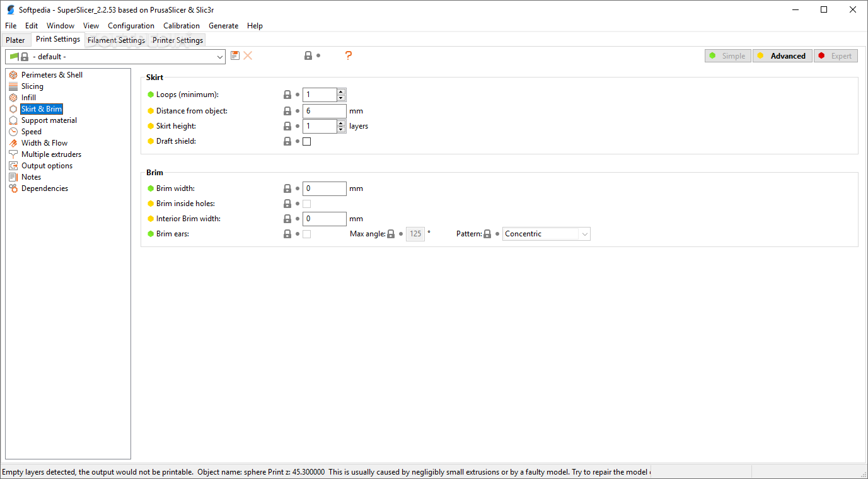Decrease Skirt height with down arrow
Screen dimensions: 868x479
341,129
